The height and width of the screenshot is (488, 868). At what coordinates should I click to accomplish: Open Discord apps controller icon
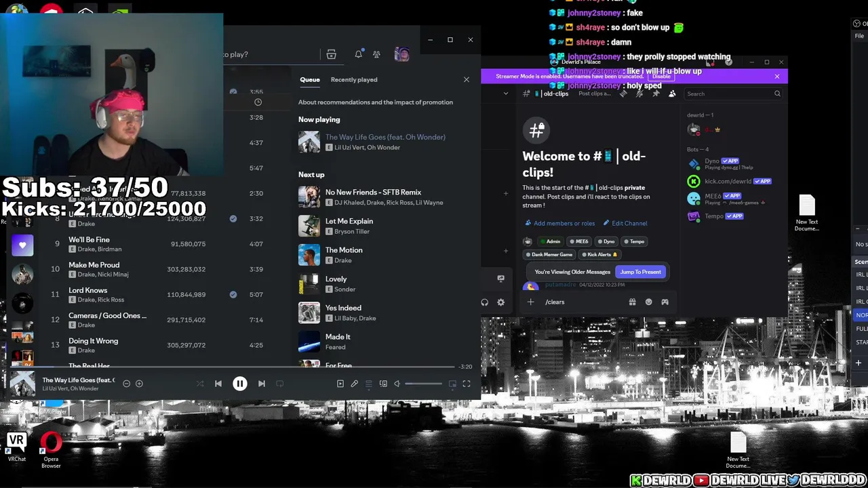click(x=665, y=302)
